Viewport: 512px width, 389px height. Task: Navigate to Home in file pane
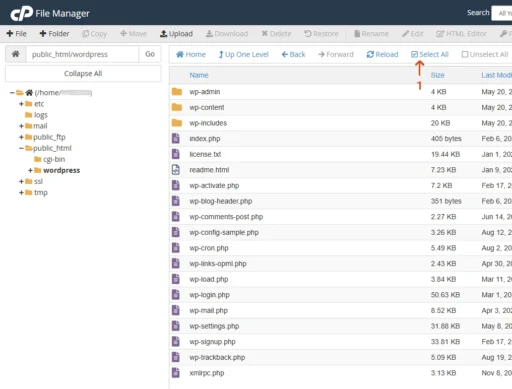(191, 54)
